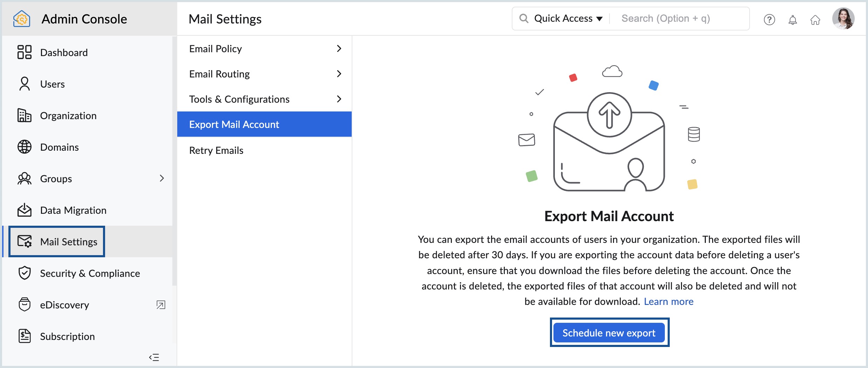This screenshot has width=868, height=368.
Task: Click the Schedule new export button
Action: (x=609, y=333)
